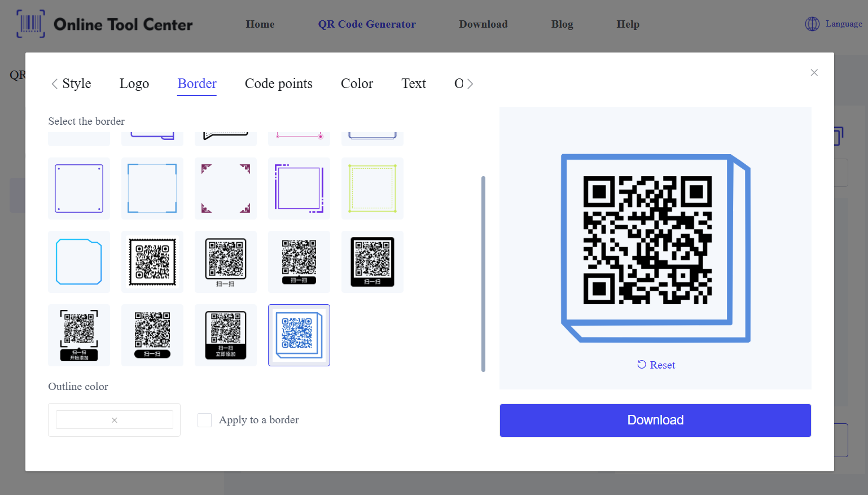The height and width of the screenshot is (495, 868).
Task: Choose the scanner-bracket QR border with black label
Action: (x=79, y=335)
